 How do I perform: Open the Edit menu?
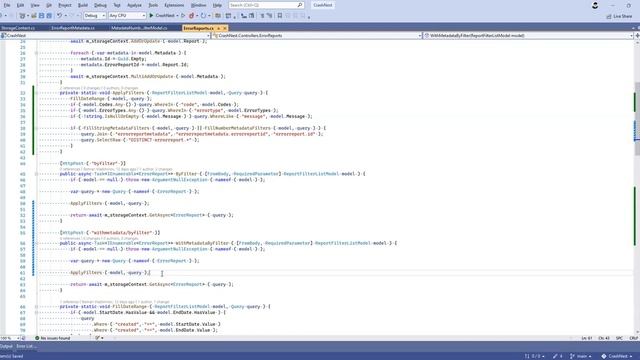click(20, 5)
